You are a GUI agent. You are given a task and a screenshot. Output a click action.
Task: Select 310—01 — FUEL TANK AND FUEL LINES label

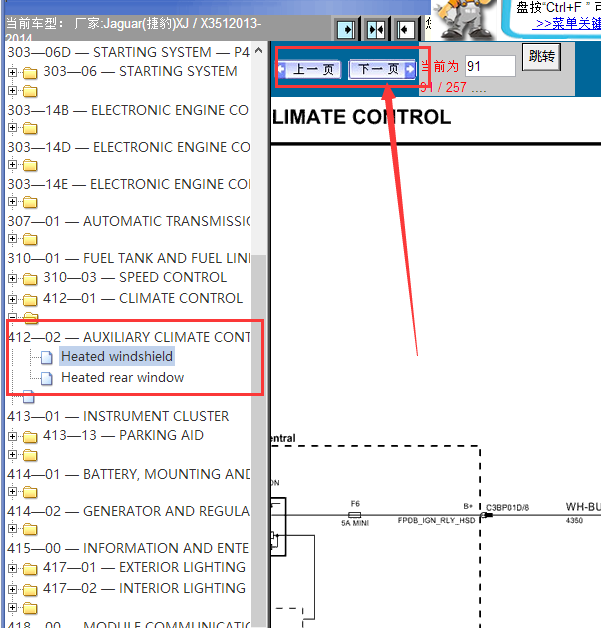(129, 258)
